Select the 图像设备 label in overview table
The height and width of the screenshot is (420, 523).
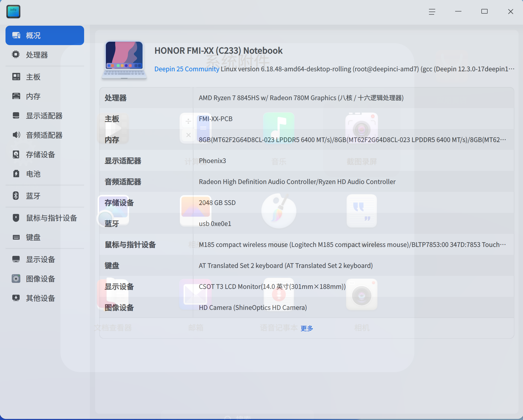click(x=119, y=308)
